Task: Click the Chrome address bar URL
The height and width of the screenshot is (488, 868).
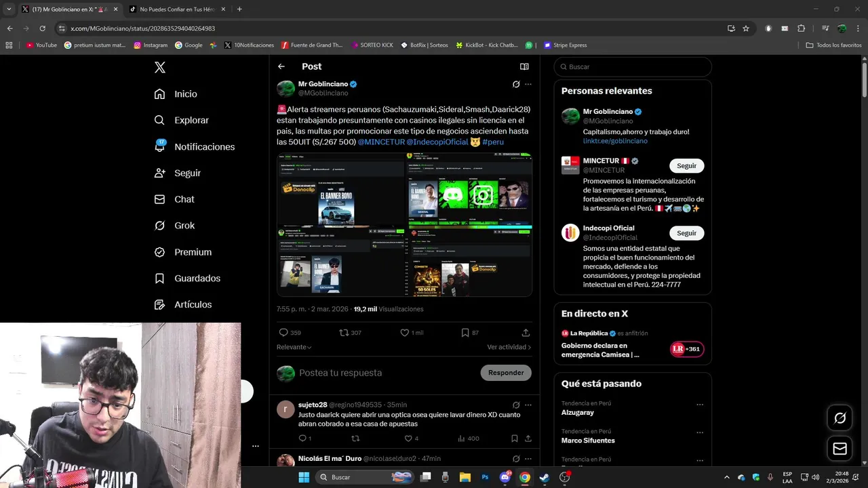Action: pyautogui.click(x=143, y=28)
